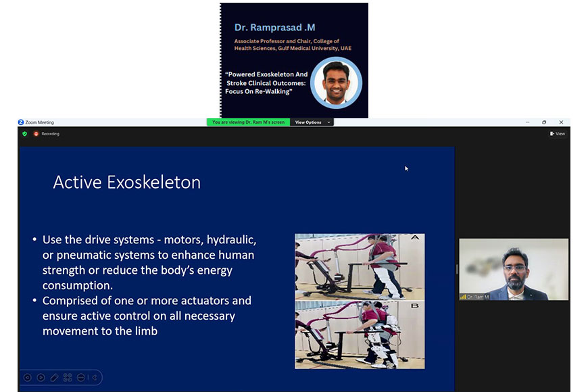Image resolution: width=588 pixels, height=392 pixels.
Task: Click the 'Comprised of one or more actuators' bullet
Action: (147, 316)
